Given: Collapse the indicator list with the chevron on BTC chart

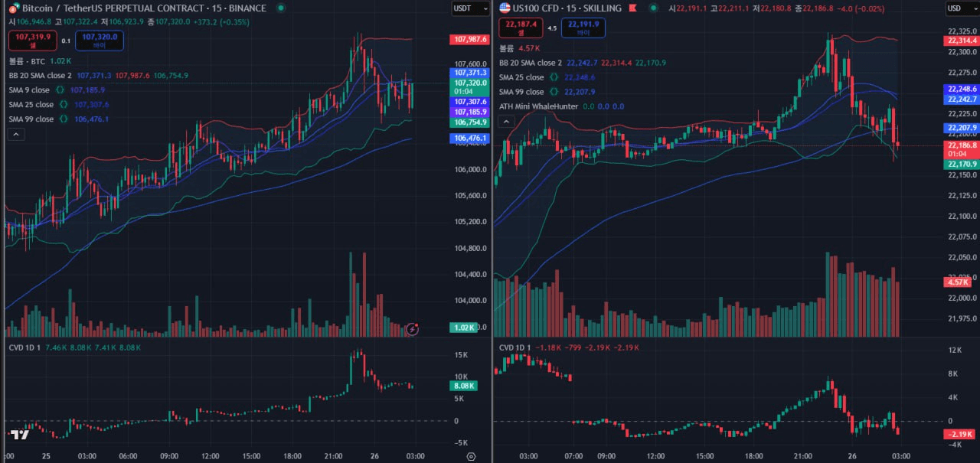Looking at the screenshot, I should coord(15,133).
